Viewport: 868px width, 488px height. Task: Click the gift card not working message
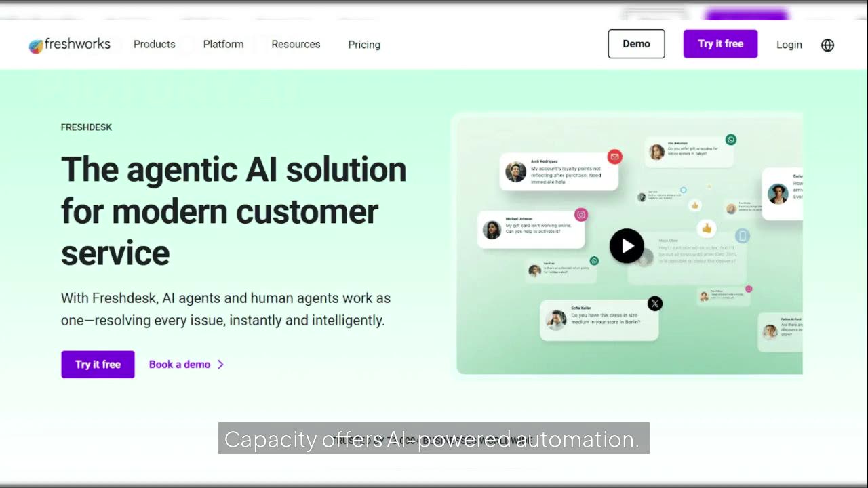pos(531,230)
